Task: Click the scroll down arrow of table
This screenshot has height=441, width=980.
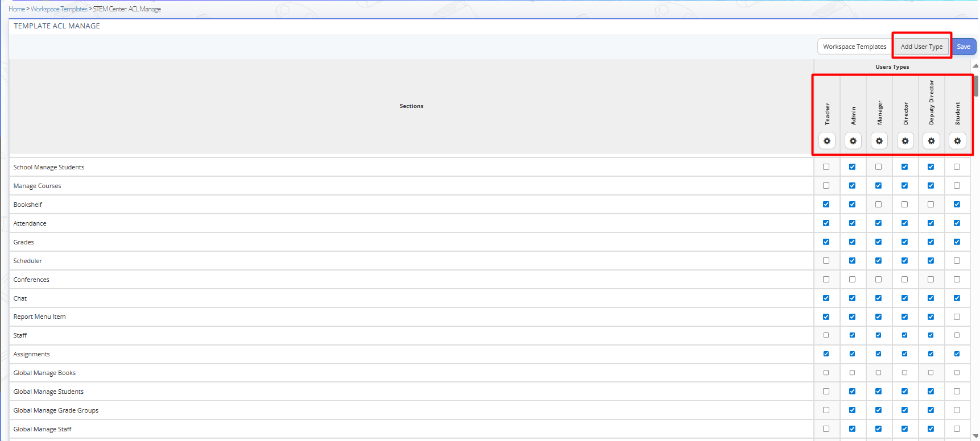Action: coord(975,436)
